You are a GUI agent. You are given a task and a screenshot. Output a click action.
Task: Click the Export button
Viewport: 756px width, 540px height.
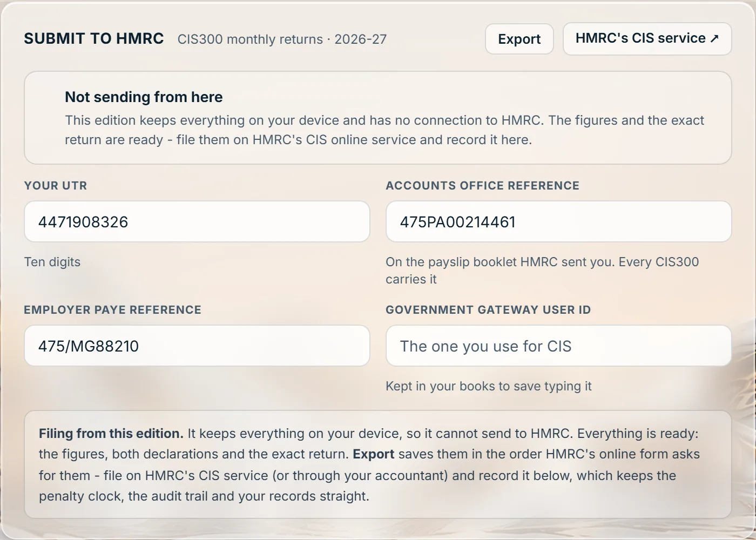pos(519,39)
